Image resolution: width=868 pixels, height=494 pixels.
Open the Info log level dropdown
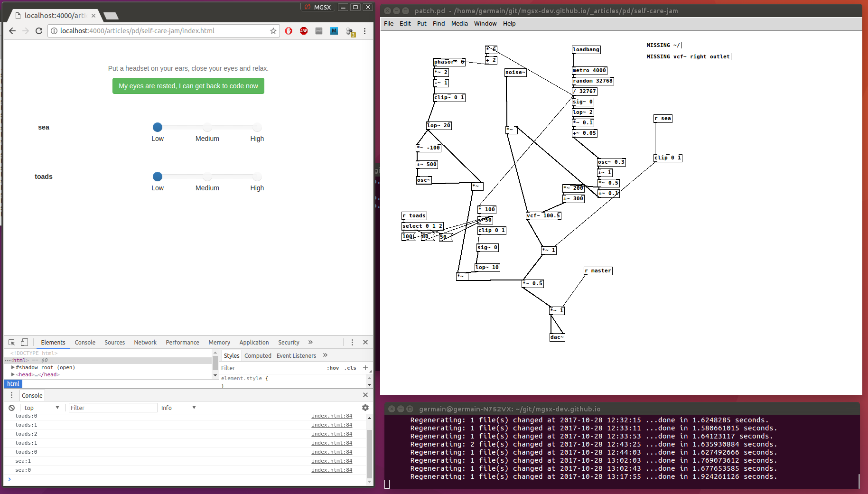tap(178, 408)
